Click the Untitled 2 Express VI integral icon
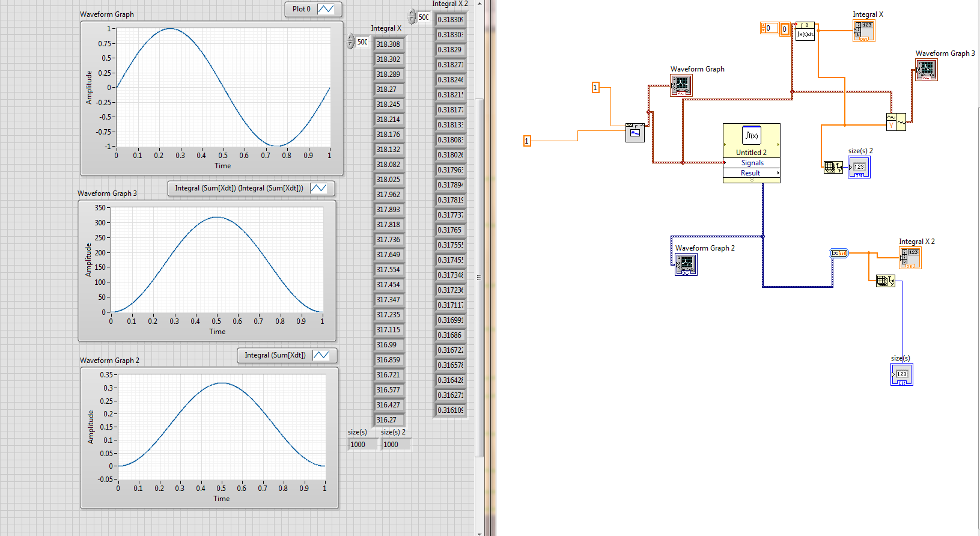Screen dimensions: 980x536 click(752, 135)
